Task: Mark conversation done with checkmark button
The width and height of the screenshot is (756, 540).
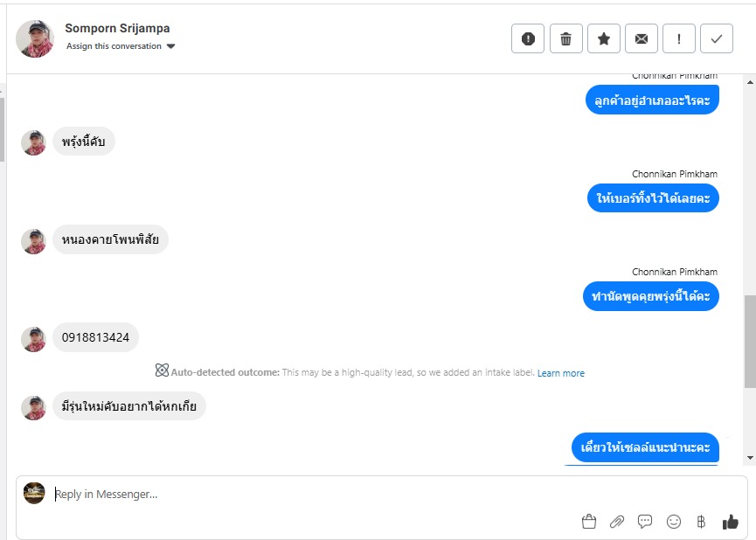Action: point(717,38)
